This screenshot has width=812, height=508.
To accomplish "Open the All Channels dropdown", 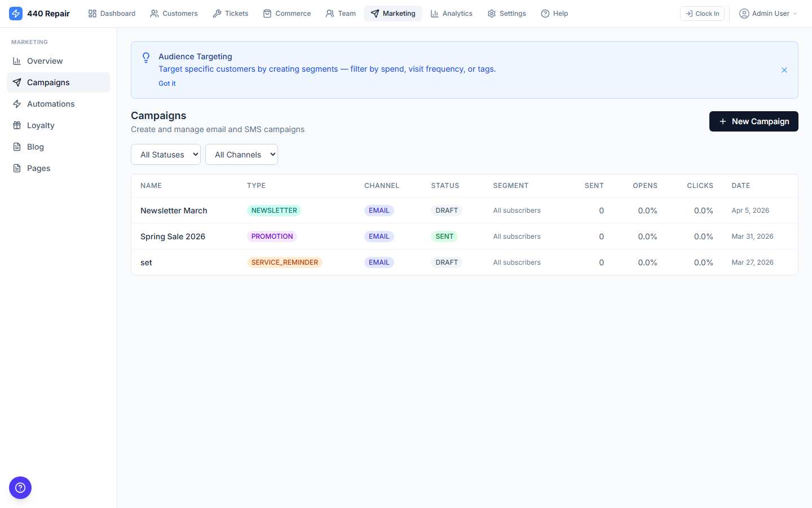I will tap(241, 154).
